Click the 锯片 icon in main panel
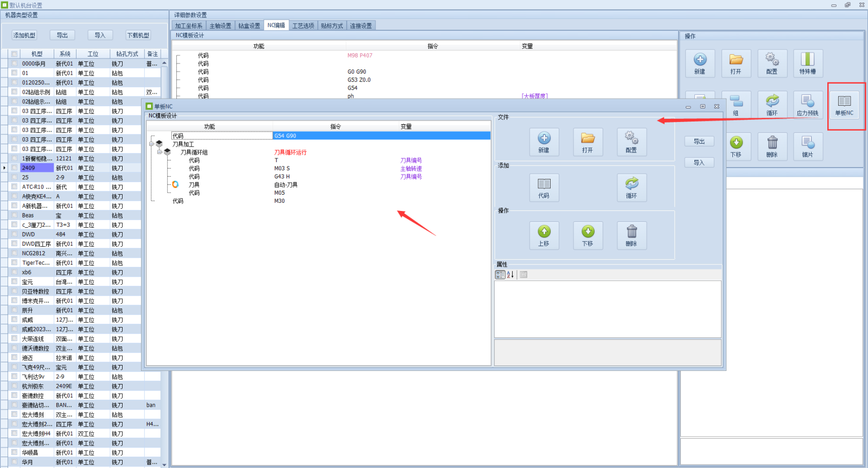This screenshot has height=468, width=868. click(808, 146)
